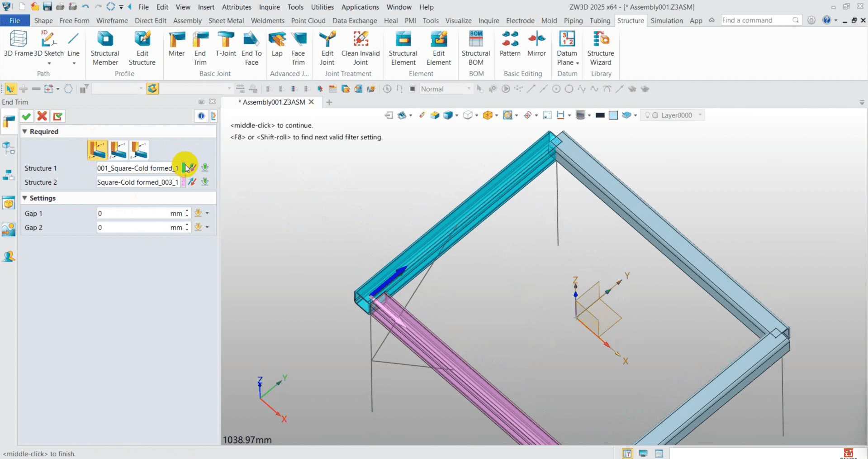
Task: Collapse the Settings section
Action: [25, 198]
